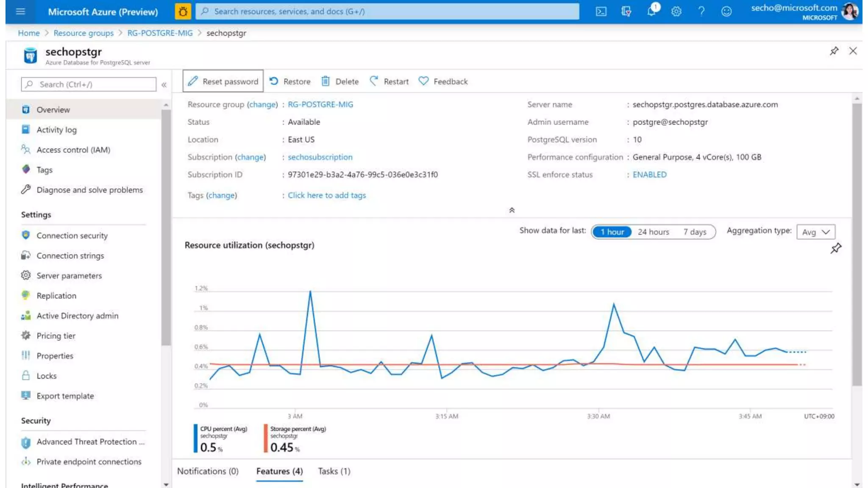Open the directory and subscription filter
This screenshot has height=488, width=868.
tap(626, 11)
